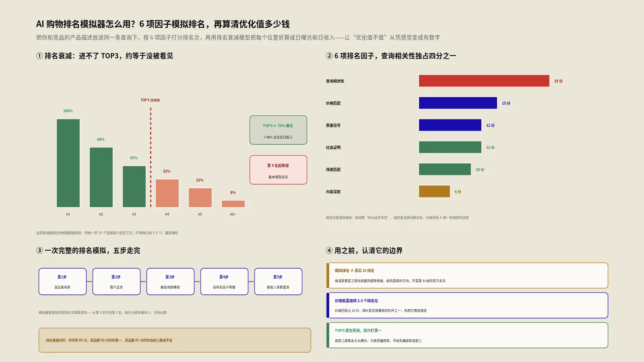Select the 第4步 读排名因子明细 step box
This screenshot has width=644, height=362.
[224, 282]
